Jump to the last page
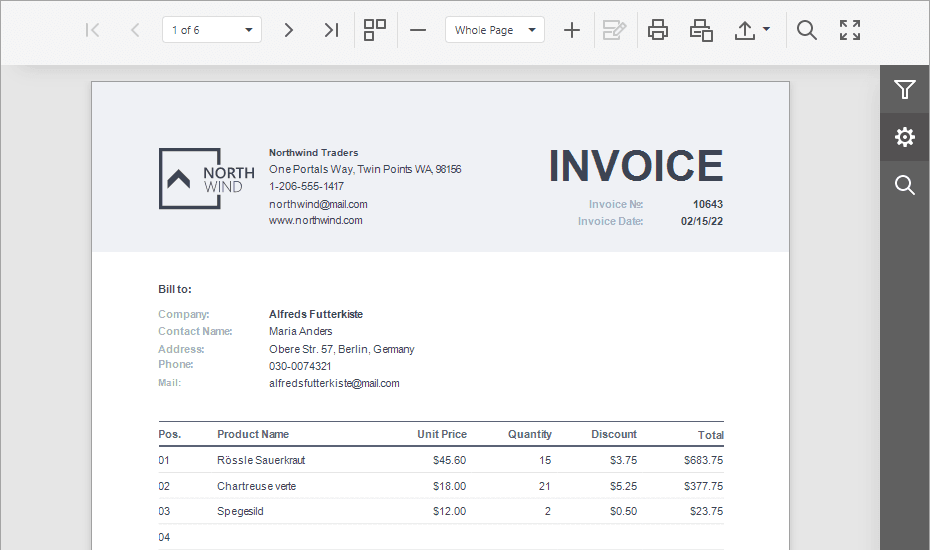 point(331,30)
